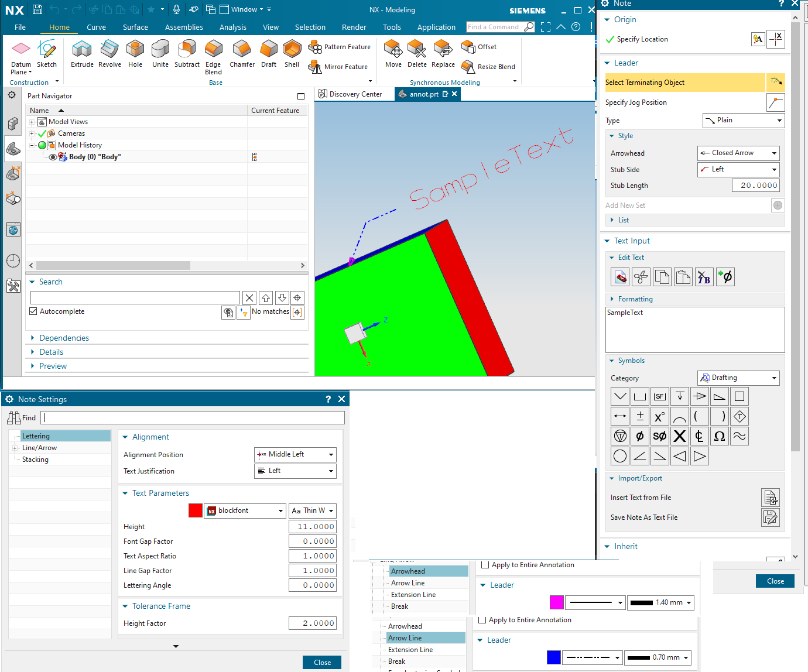Select the Shell tool
The height and width of the screenshot is (672, 808).
pyautogui.click(x=292, y=54)
